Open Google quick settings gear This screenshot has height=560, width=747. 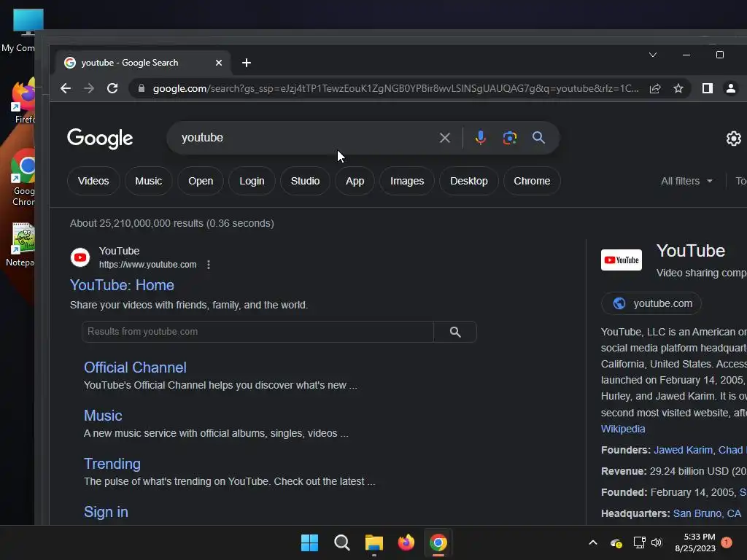734,139
